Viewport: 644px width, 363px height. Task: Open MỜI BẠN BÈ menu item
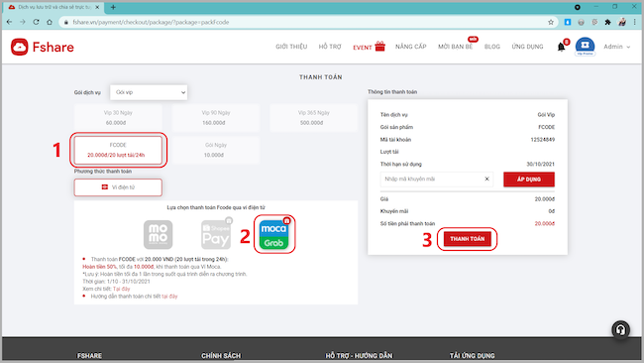(455, 47)
